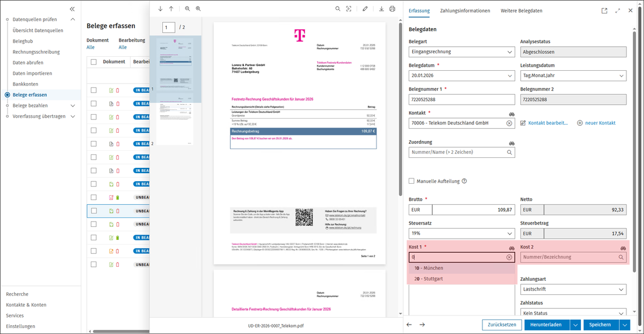Zoom in on the document preview
Viewport: 644px width, 334px height.
[x=198, y=9]
